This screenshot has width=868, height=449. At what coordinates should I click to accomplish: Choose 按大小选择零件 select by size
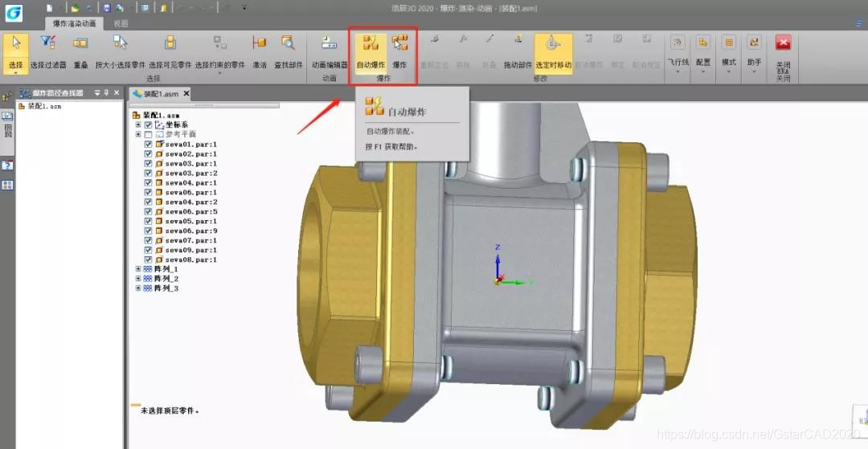point(120,52)
